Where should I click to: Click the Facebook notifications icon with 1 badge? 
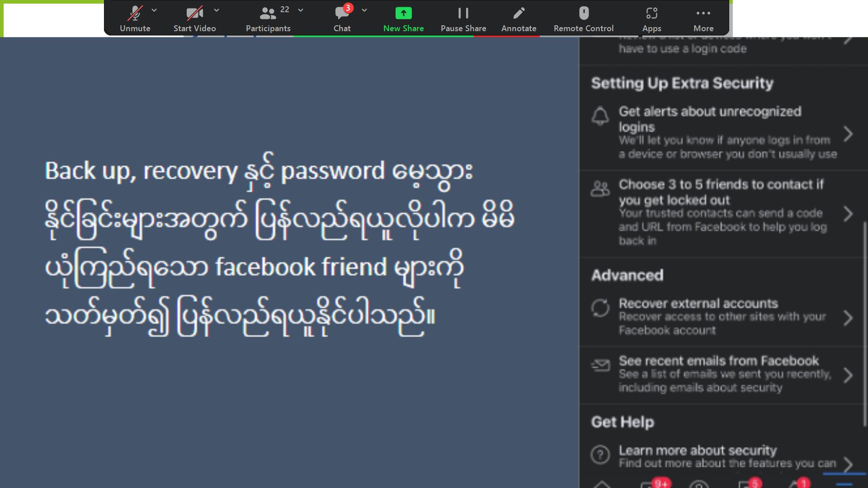pos(799,483)
